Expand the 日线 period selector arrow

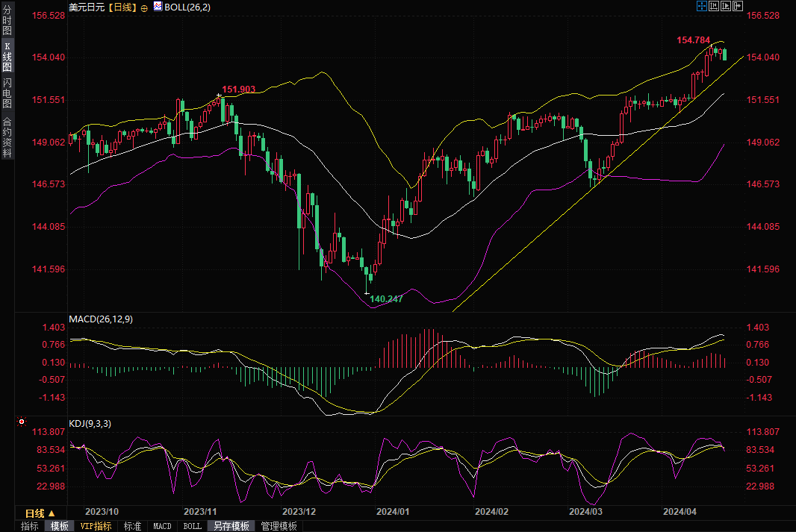tap(52, 513)
